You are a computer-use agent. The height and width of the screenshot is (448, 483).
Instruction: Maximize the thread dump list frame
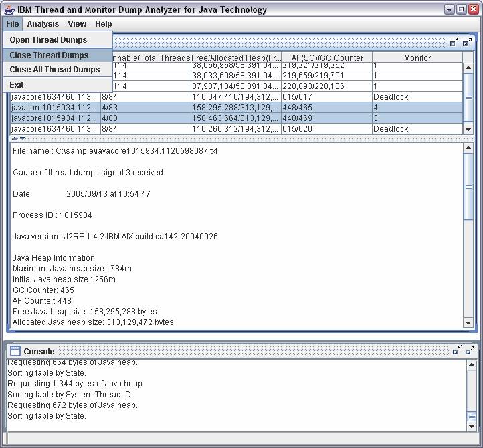(467, 41)
